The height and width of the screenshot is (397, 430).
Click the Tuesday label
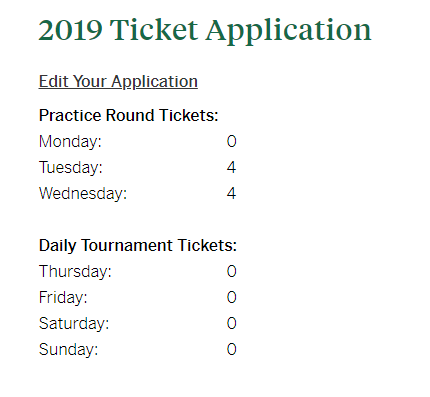(x=71, y=168)
